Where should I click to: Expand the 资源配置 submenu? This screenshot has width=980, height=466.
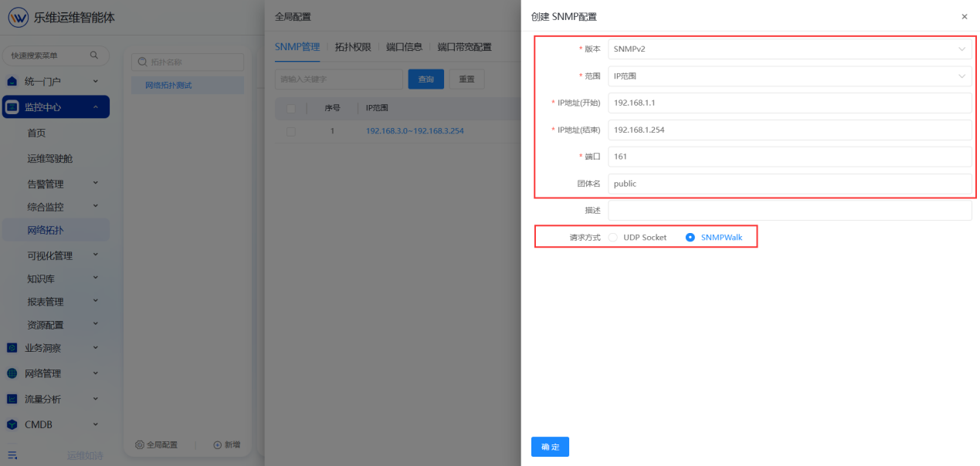coord(96,325)
